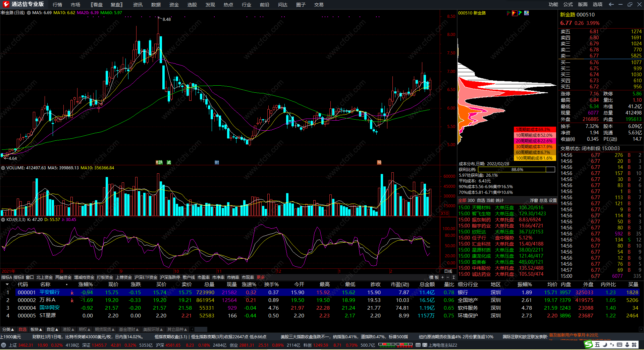Expand the 期权 options dropdown tab
Viewport: 644px width, 350px height.
pyautogui.click(x=85, y=330)
